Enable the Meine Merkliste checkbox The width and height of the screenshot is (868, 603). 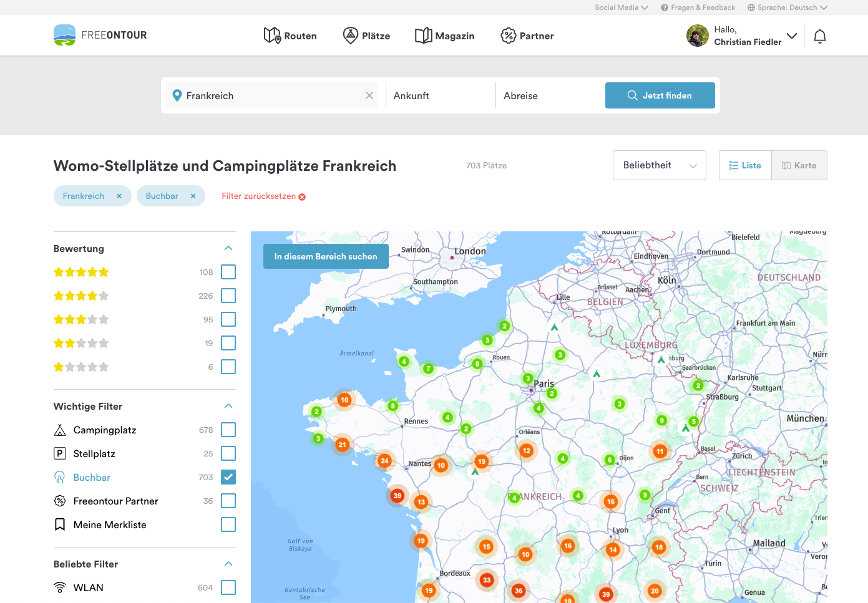pos(228,524)
